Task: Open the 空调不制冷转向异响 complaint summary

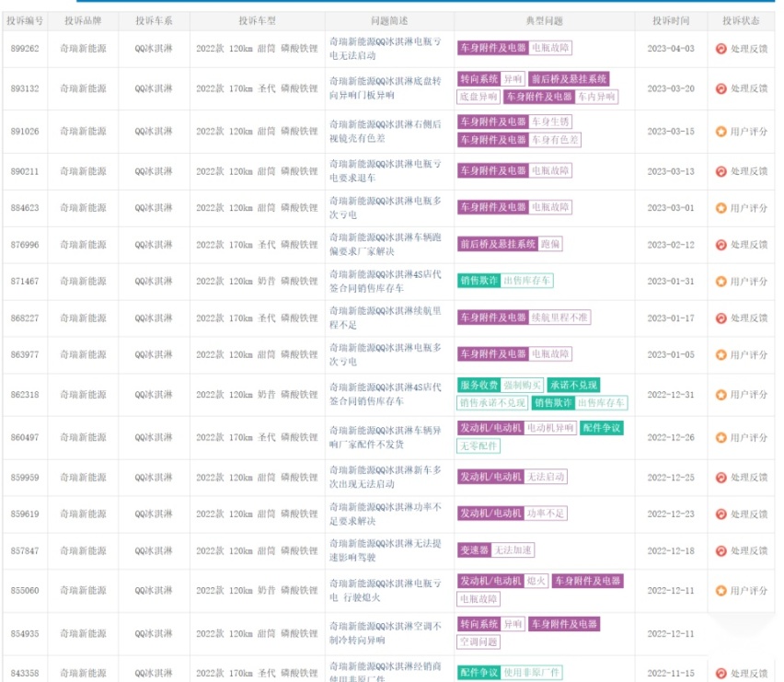Action: 385,633
